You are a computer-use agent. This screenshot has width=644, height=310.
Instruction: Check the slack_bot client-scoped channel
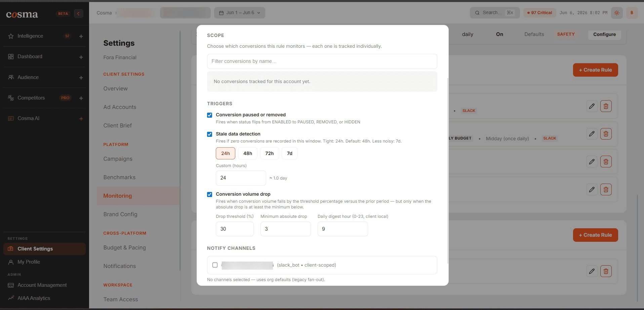coord(215,265)
